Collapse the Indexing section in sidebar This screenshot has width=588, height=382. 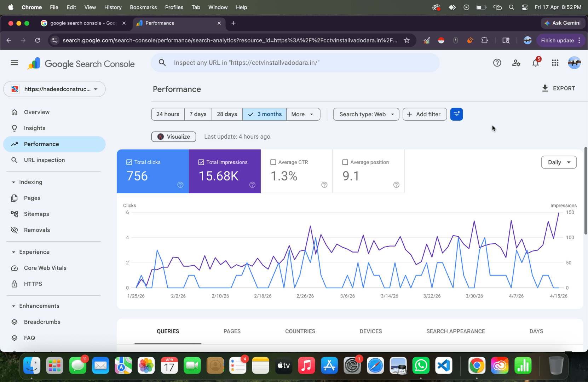coord(13,182)
